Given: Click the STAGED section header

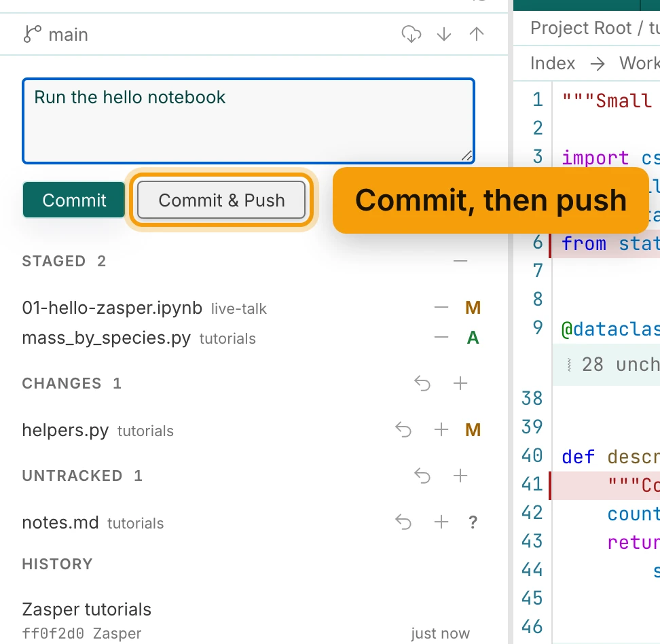Looking at the screenshot, I should point(54,261).
